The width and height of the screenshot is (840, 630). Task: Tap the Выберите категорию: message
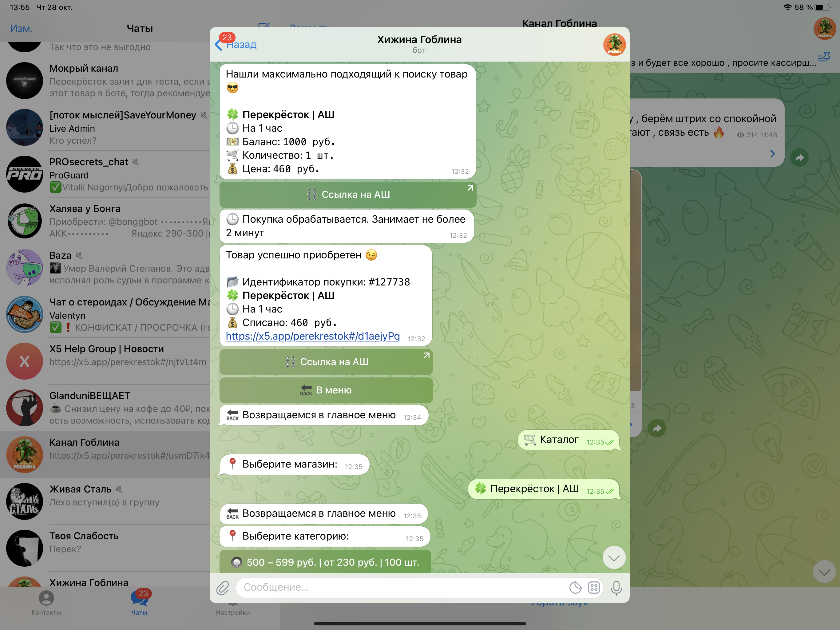pos(325,536)
